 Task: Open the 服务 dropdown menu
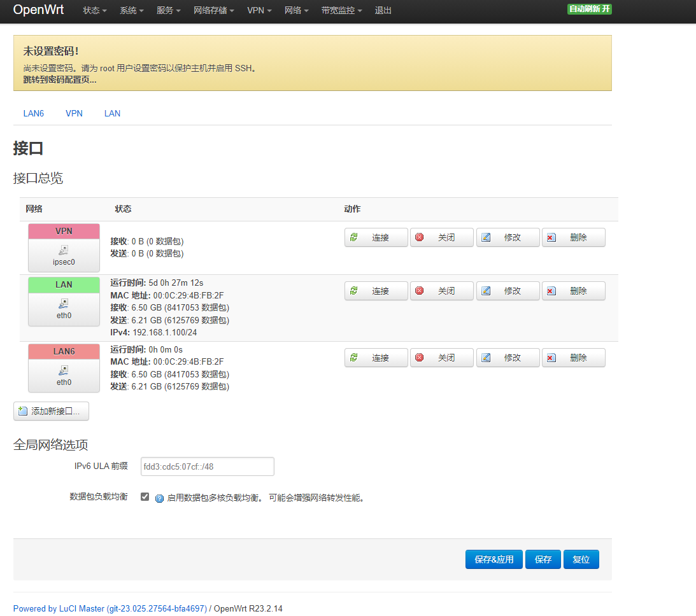tap(168, 10)
